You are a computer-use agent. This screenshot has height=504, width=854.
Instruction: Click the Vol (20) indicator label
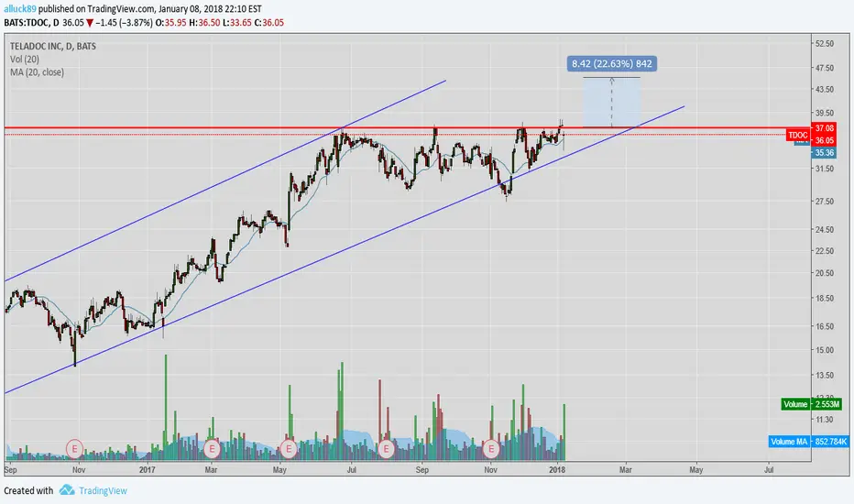click(x=25, y=59)
